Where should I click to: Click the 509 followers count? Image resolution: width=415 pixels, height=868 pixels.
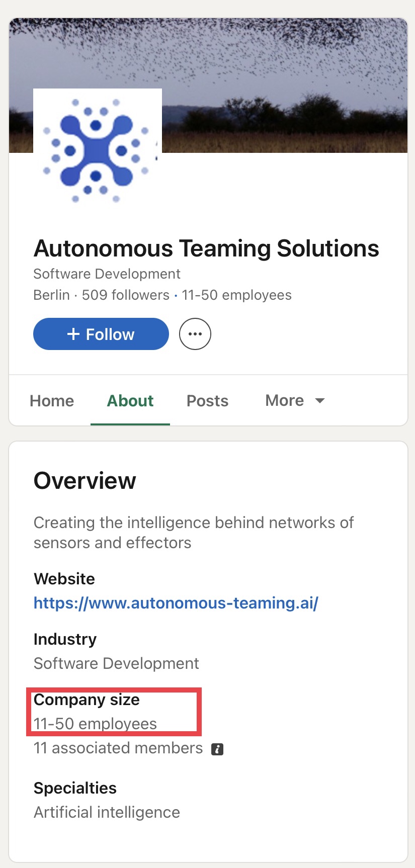click(x=126, y=295)
